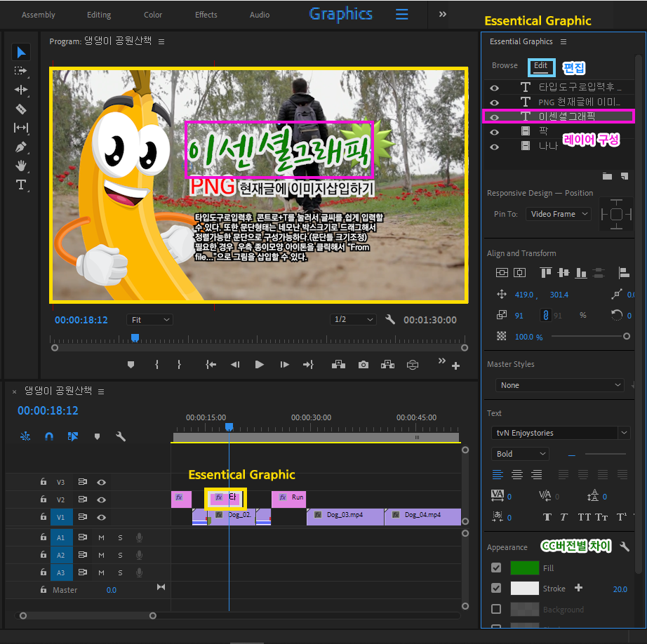This screenshot has height=644, width=647.
Task: Open the Button Editor plus icon
Action: pyautogui.click(x=455, y=366)
